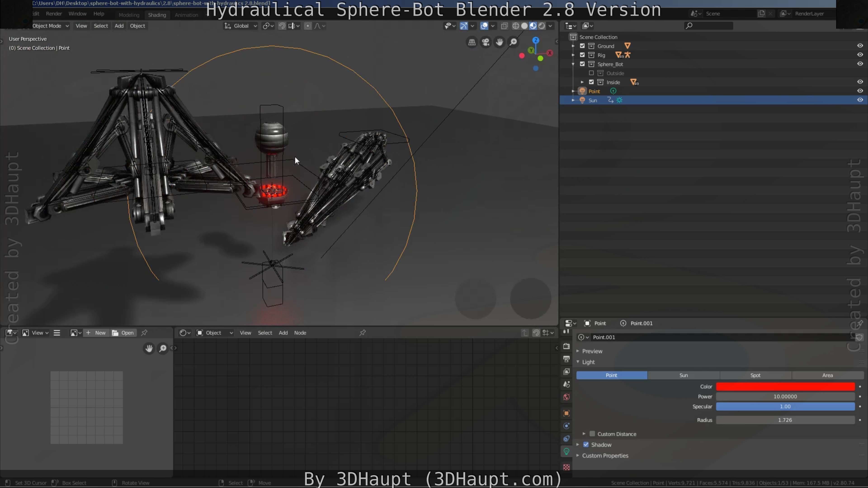Enable the Custom Distance checkbox
The width and height of the screenshot is (868, 488).
pyautogui.click(x=592, y=434)
